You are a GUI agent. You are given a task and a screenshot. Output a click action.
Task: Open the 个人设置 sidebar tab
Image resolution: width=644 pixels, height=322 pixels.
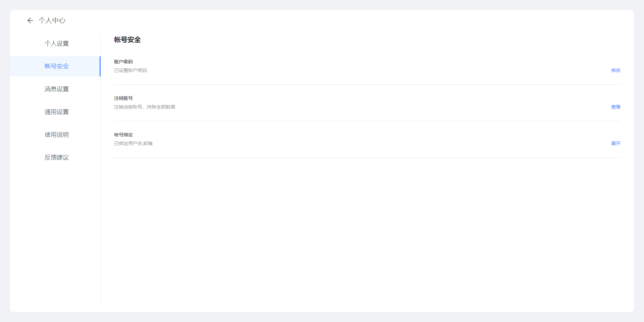(x=56, y=44)
